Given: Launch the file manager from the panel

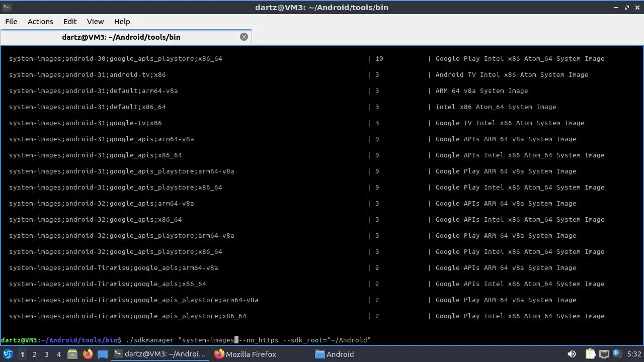Looking at the screenshot, I should pyautogui.click(x=72, y=354).
